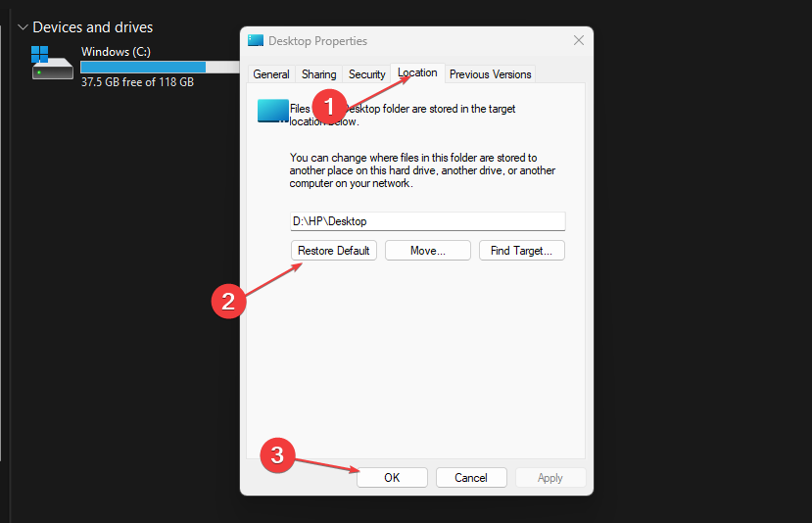Click the Desktop folder icon in title bar

click(256, 40)
